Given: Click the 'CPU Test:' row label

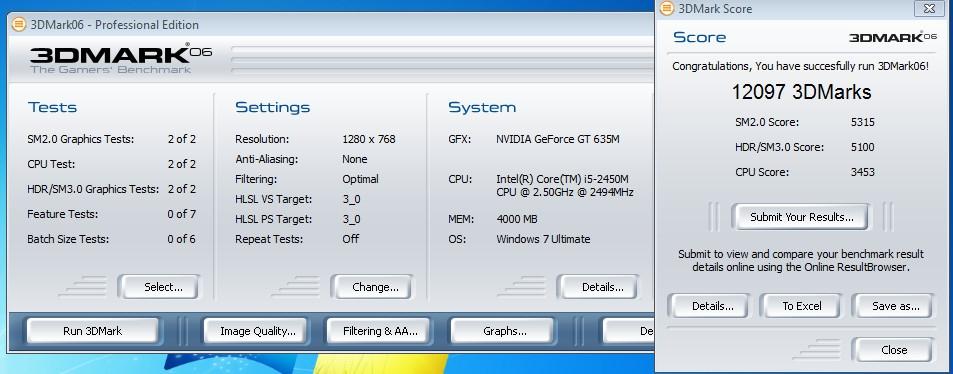Looking at the screenshot, I should point(51,164).
